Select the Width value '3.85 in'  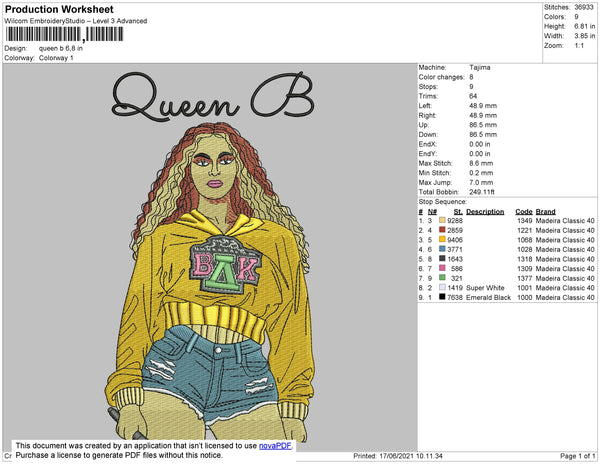[x=585, y=36]
